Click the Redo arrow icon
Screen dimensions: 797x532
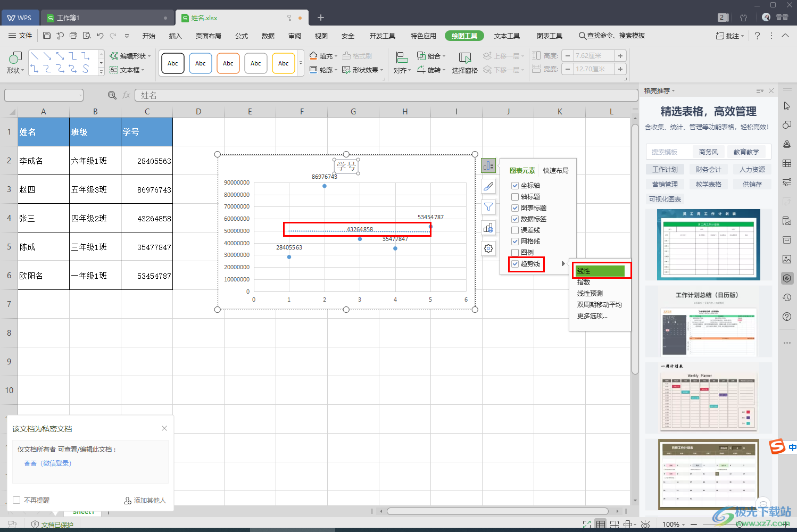[x=113, y=36]
